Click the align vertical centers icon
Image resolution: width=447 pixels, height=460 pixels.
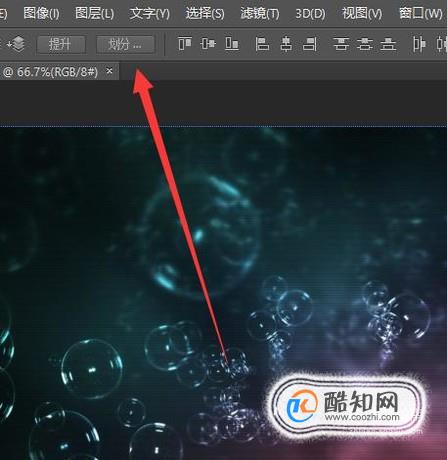(x=208, y=44)
